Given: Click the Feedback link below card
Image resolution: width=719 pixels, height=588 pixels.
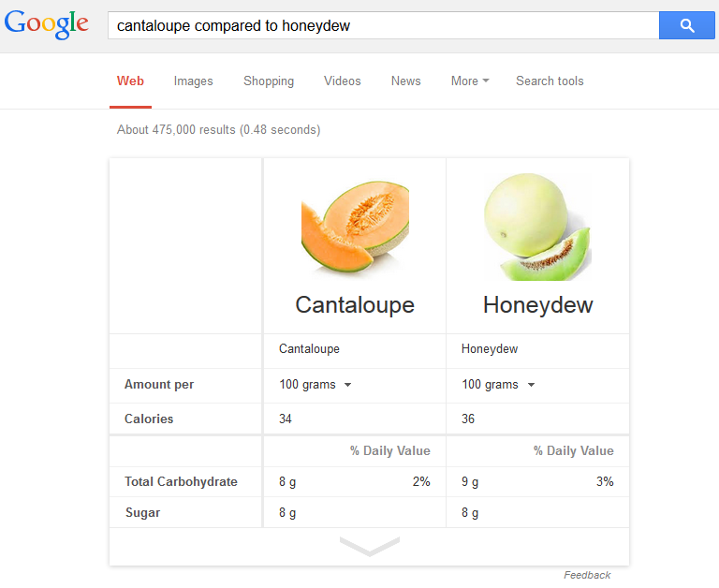Looking at the screenshot, I should (x=587, y=575).
